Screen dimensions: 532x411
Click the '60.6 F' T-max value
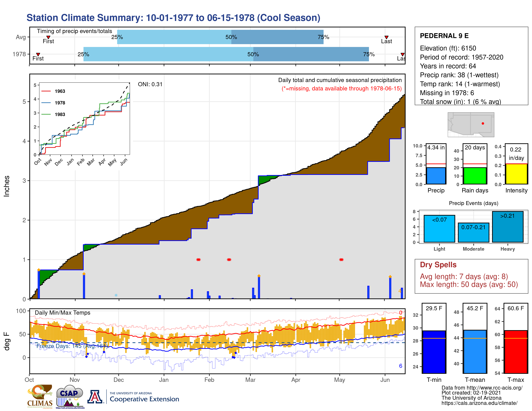click(516, 308)
